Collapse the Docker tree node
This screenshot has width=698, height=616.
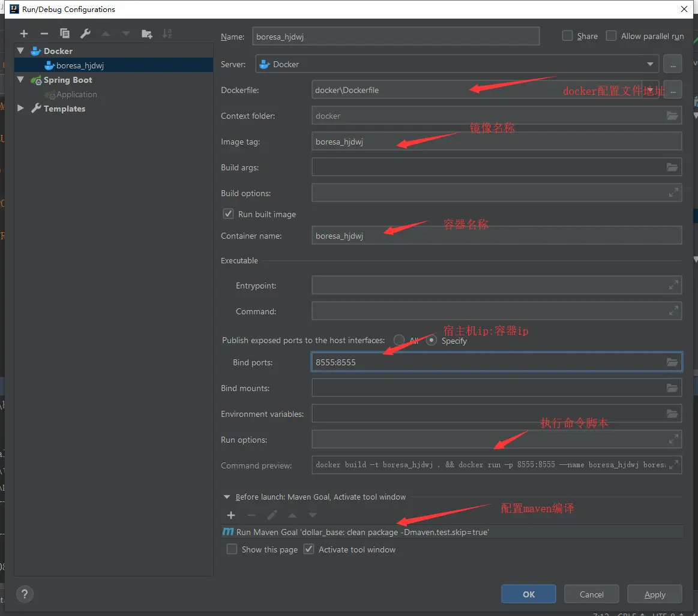click(x=20, y=51)
